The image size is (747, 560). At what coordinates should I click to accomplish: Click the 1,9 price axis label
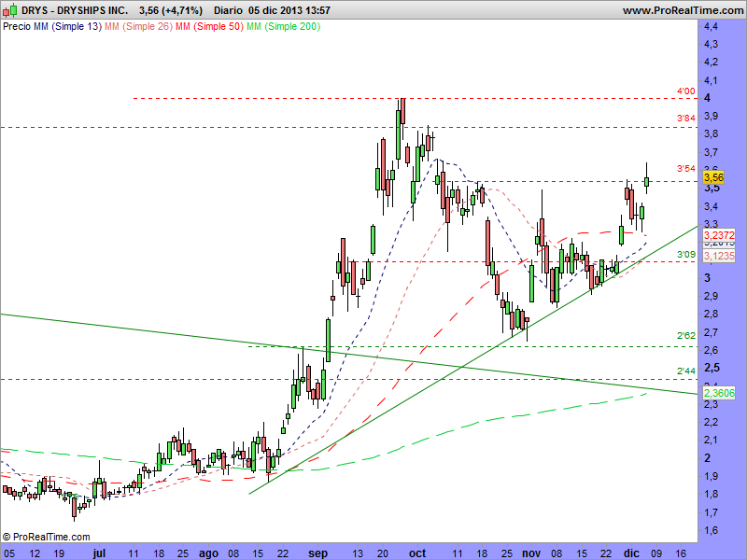tap(711, 477)
